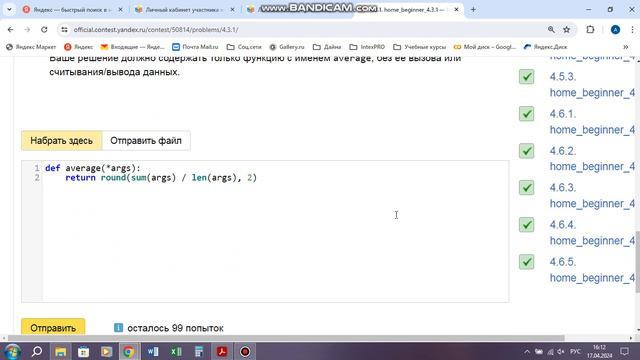Open the Windows Start menu

(12, 351)
